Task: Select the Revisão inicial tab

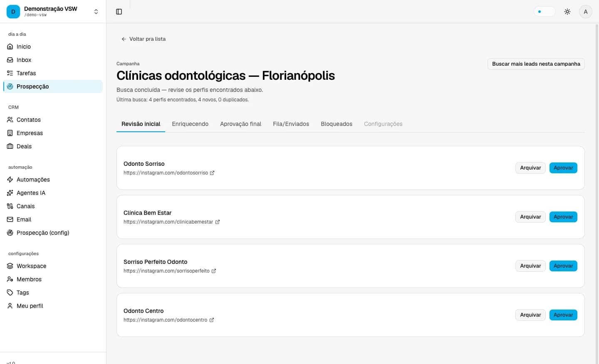Action: [141, 124]
